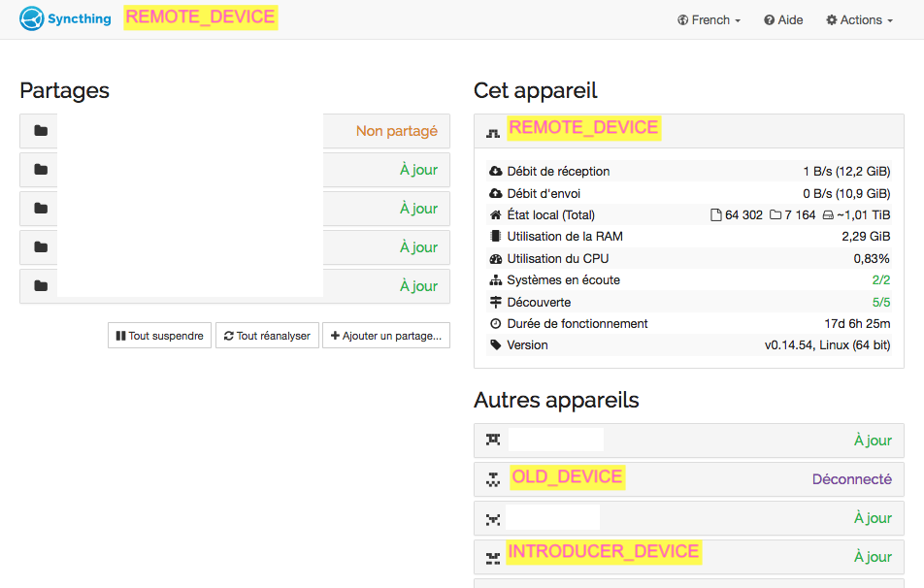Click the refresh icon on Tout réanalyser
The width and height of the screenshot is (924, 588).
click(229, 336)
